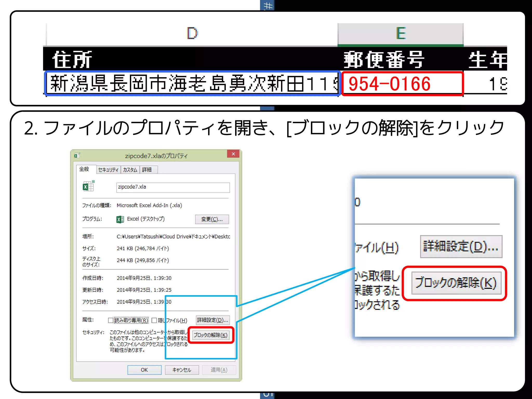This screenshot has height=399, width=532.
Task: Click the Excel program icon next to Excel (デスクトップ)
Action: 120,219
